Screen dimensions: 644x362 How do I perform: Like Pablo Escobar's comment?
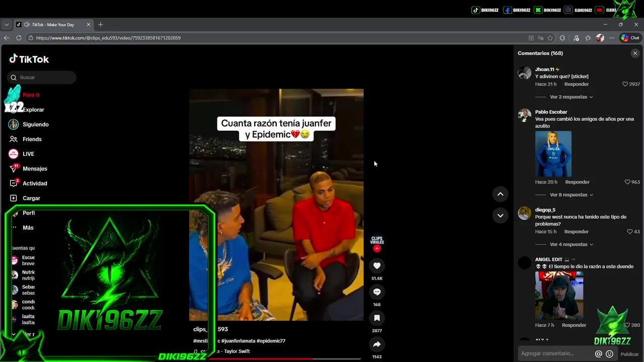[627, 182]
